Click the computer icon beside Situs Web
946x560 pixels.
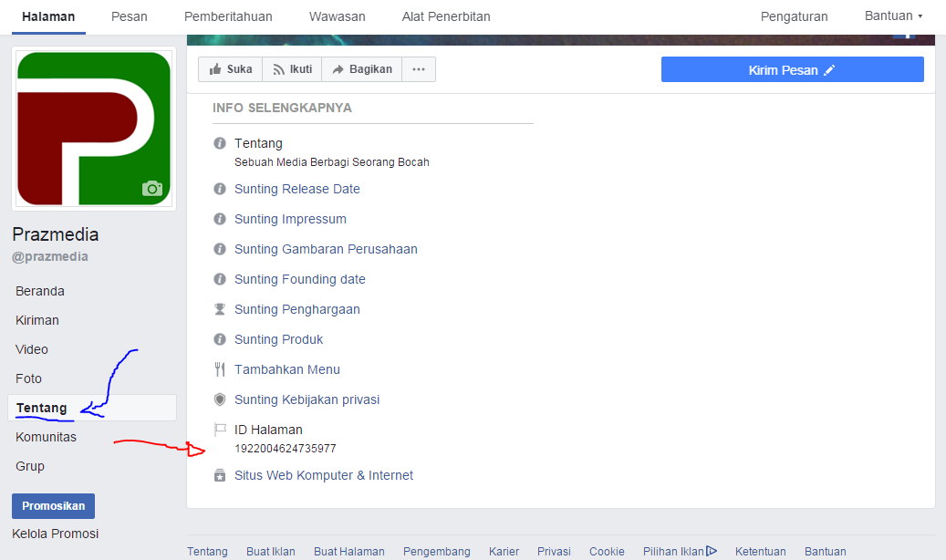pos(219,475)
